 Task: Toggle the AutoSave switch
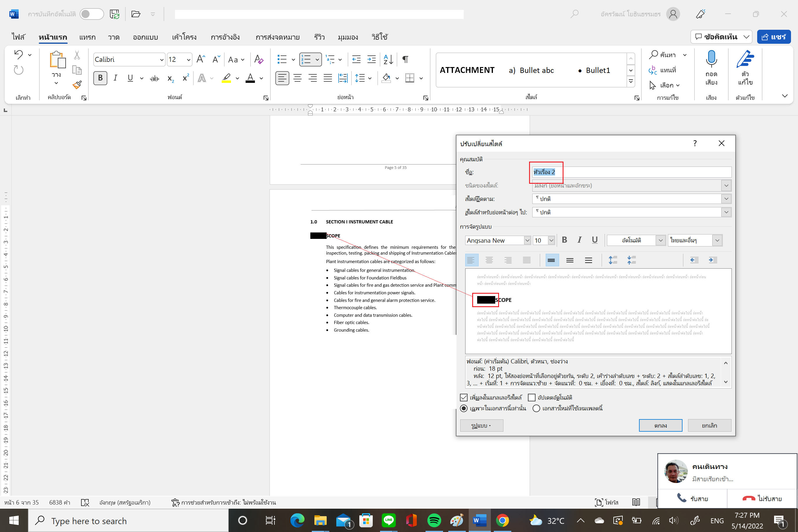(x=92, y=14)
